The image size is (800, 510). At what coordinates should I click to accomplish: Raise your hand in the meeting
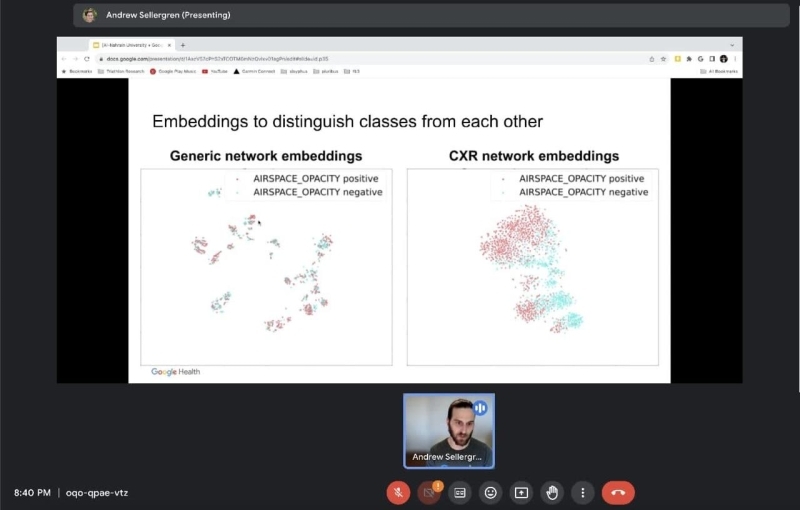point(551,492)
